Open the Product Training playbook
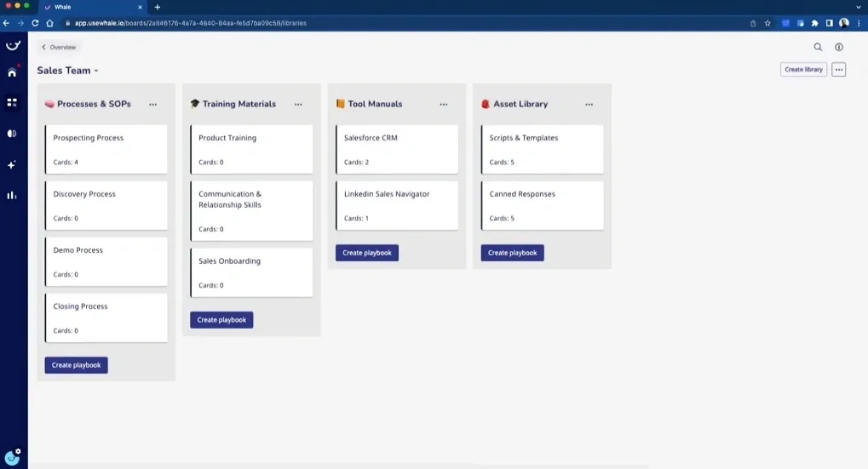The height and width of the screenshot is (469, 868). tap(251, 149)
